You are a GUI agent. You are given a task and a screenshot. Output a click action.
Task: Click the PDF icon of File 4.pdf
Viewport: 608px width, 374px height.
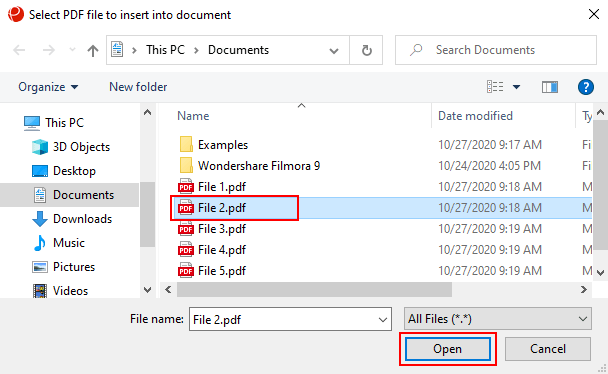[x=186, y=249]
